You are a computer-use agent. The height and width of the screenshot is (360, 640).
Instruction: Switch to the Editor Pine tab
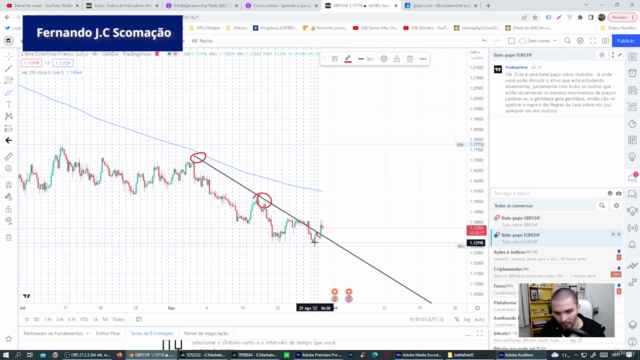tap(108, 333)
